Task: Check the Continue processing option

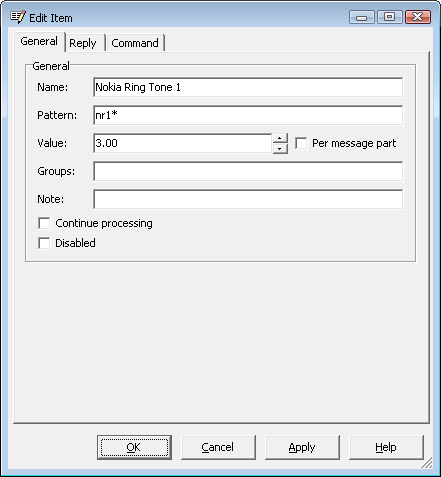Action: pos(44,223)
